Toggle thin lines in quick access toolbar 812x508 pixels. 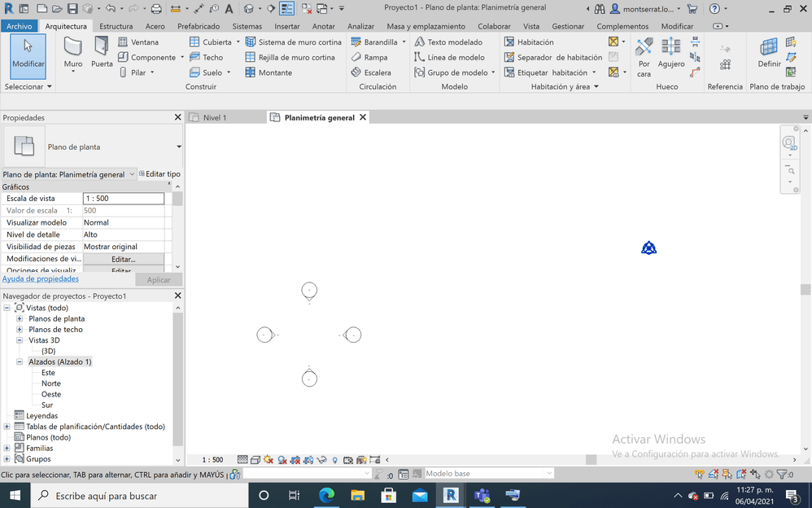(x=286, y=8)
